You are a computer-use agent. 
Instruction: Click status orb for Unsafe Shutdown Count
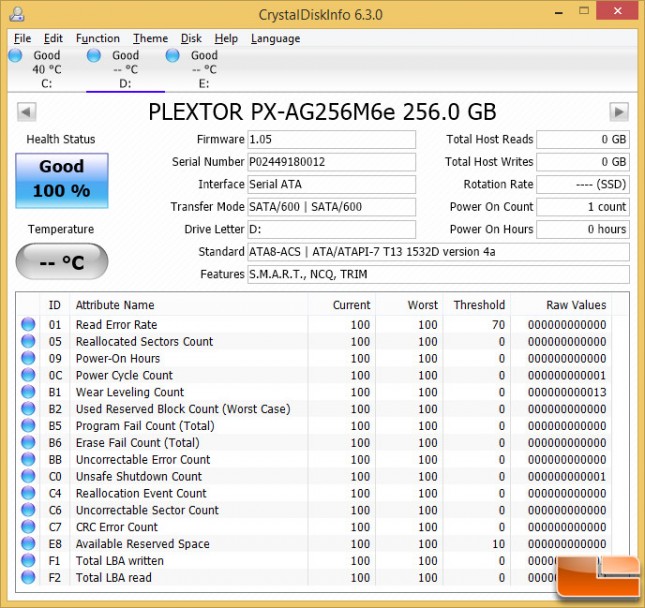(28, 476)
